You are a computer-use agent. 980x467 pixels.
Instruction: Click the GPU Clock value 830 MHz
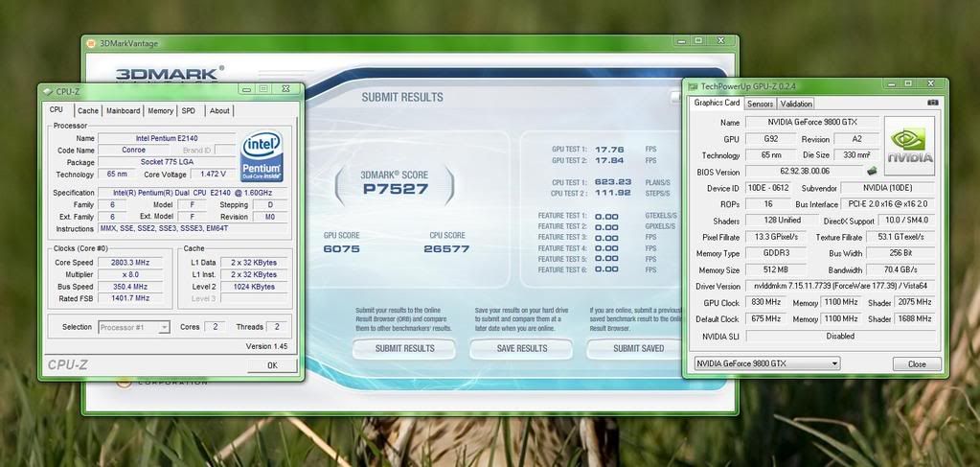point(765,302)
